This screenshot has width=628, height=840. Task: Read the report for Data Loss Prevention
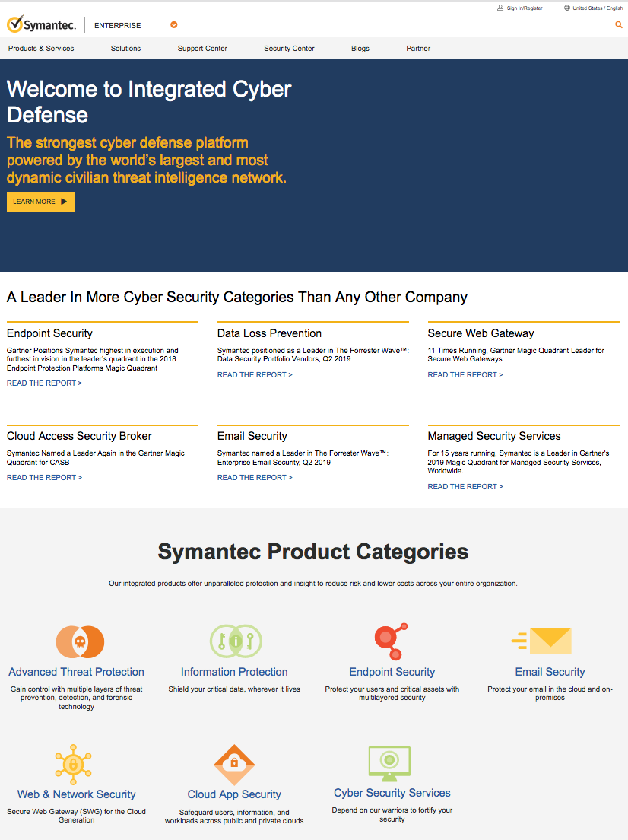click(255, 374)
